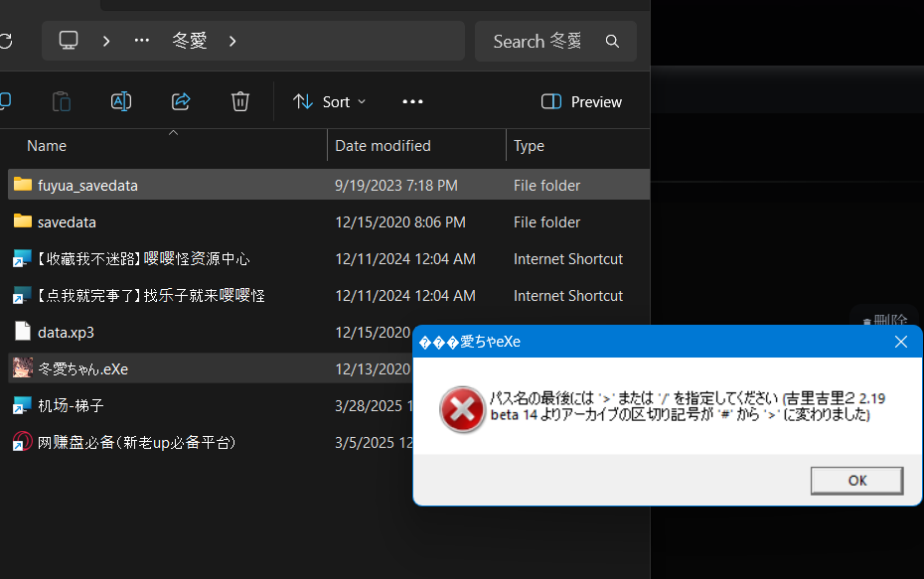Screen dimensions: 924x579
Task: Open the Sort dropdown
Action: click(x=329, y=101)
